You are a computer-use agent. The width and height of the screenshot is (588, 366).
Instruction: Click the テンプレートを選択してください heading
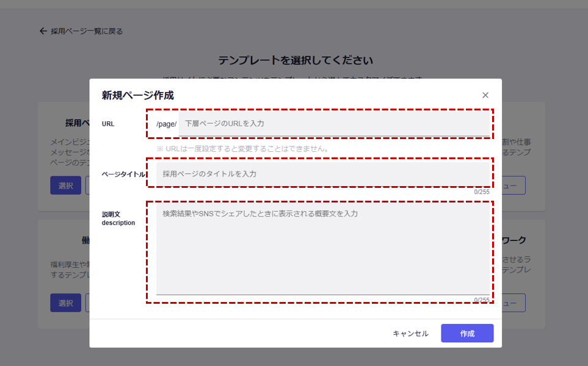tap(295, 60)
